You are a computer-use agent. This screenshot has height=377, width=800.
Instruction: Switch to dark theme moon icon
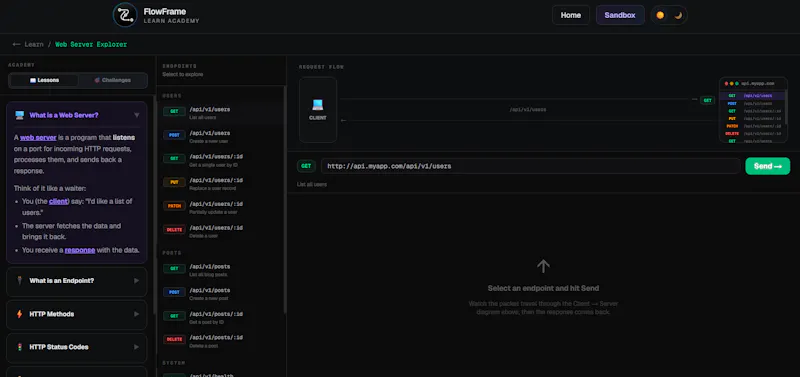[678, 15]
